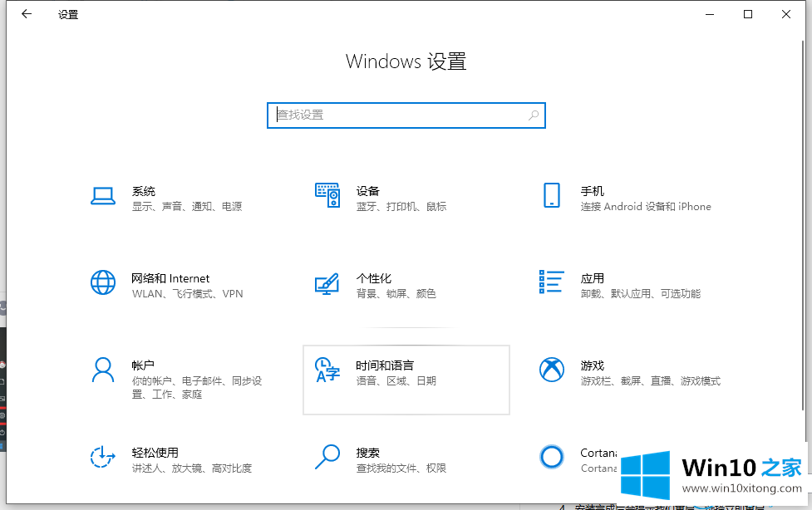The height and width of the screenshot is (510, 812).
Task: Open the 搜索 settings title
Action: [367, 453]
